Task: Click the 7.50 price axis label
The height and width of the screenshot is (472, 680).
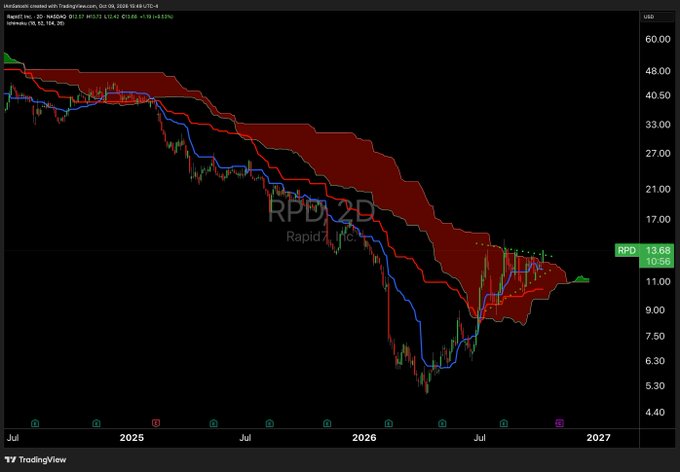Action: coord(657,337)
